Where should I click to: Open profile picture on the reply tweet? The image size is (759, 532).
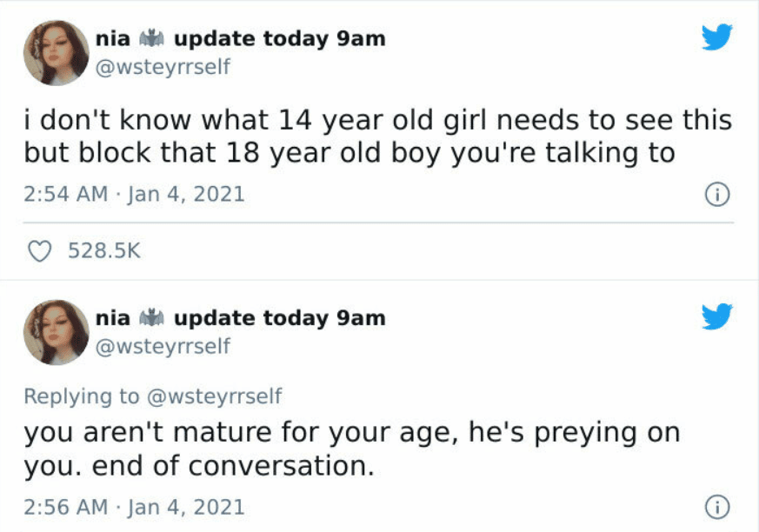click(57, 333)
